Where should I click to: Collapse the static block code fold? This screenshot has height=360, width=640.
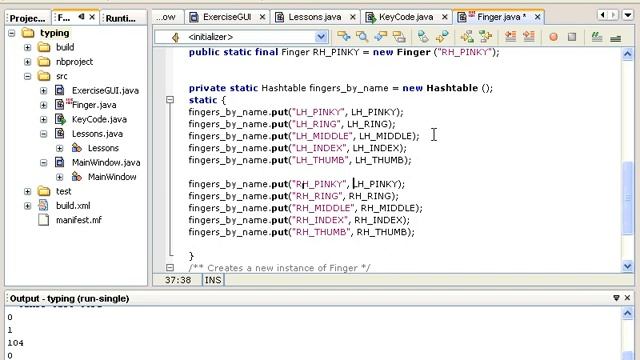click(x=170, y=100)
